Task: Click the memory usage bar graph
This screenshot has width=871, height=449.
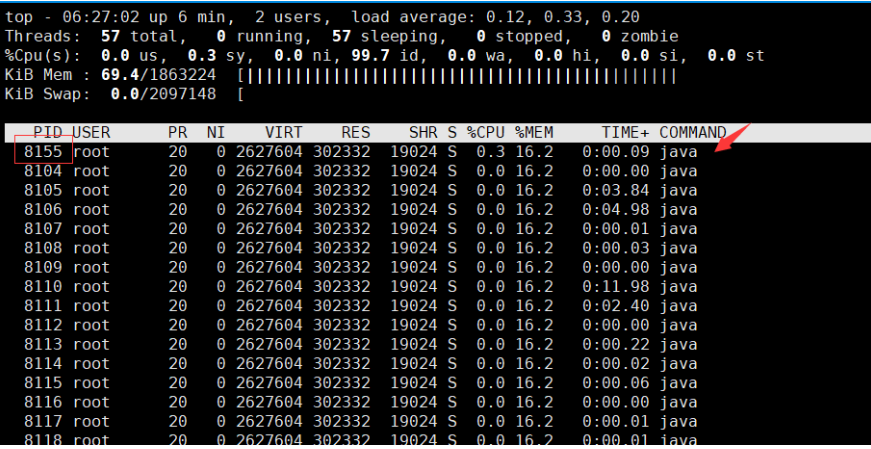Action: tap(457, 75)
